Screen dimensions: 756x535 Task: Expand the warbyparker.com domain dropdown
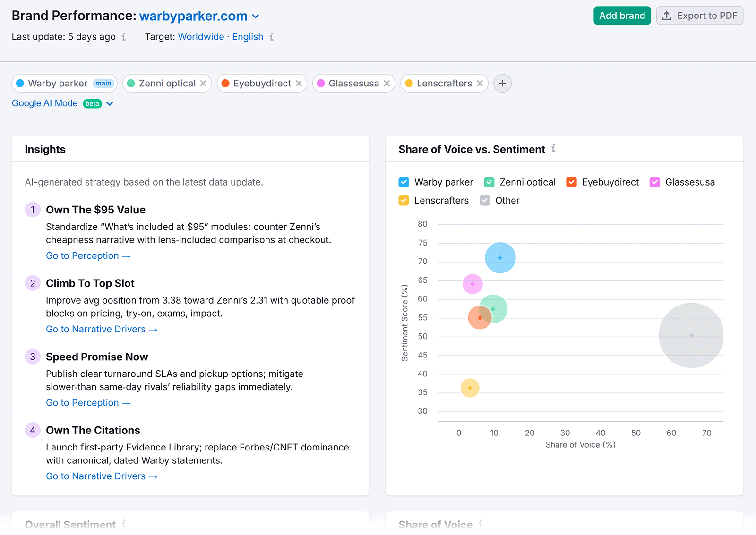[256, 16]
